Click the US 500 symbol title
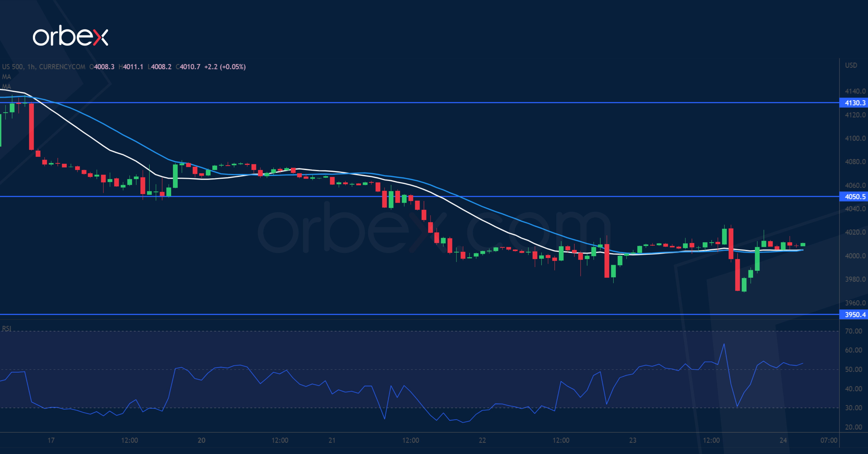 pos(12,67)
